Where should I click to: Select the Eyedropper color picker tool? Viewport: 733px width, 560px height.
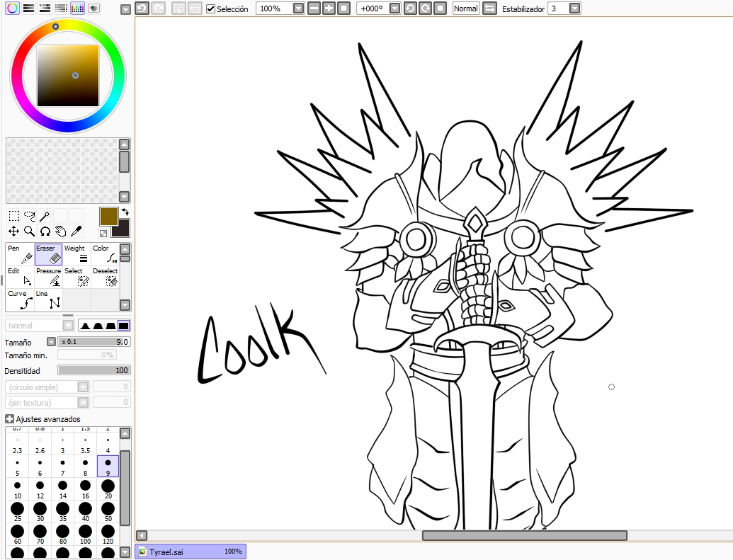click(x=76, y=231)
